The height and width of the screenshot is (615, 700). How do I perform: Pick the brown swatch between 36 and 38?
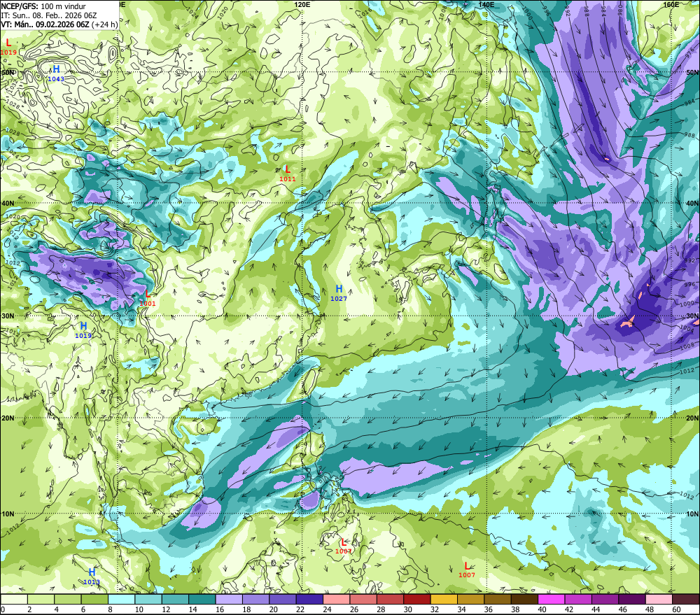pyautogui.click(x=498, y=599)
